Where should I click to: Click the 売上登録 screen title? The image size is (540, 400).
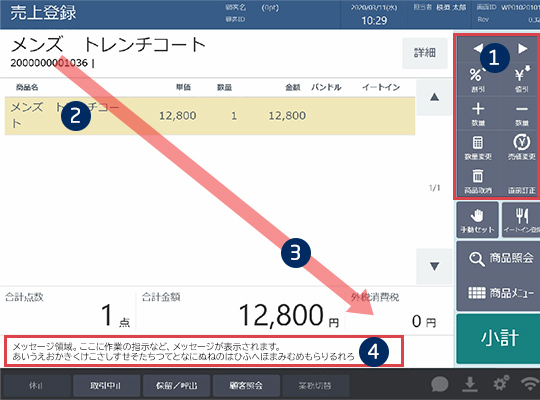tap(43, 13)
